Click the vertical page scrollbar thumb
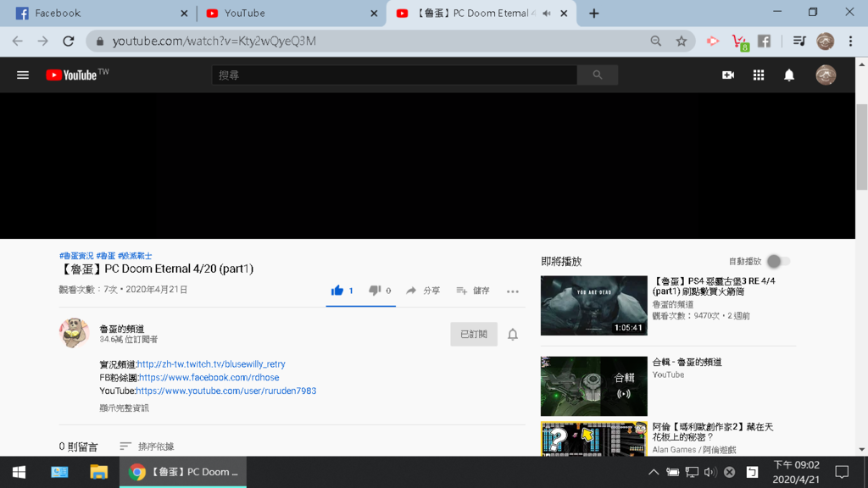The image size is (868, 488). 861,147
